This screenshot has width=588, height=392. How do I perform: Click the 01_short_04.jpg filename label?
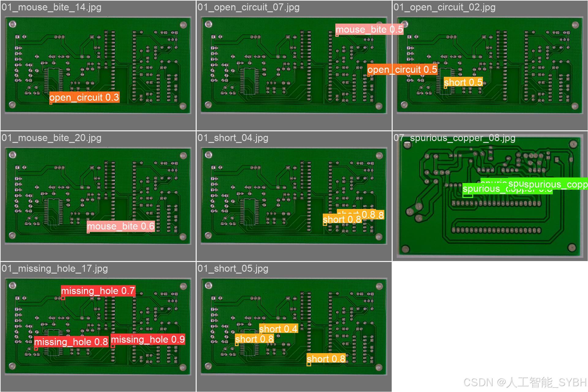232,138
